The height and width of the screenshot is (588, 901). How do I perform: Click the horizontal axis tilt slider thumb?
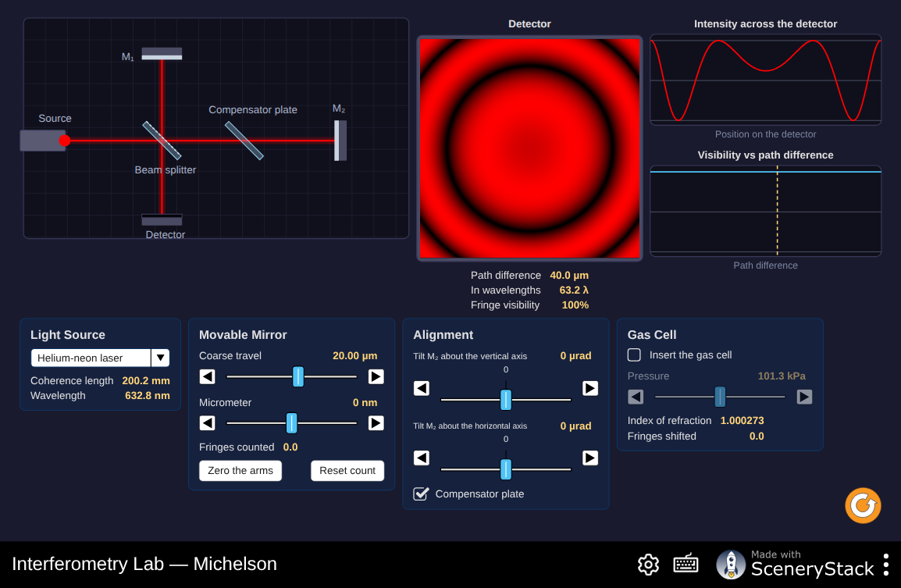click(506, 469)
